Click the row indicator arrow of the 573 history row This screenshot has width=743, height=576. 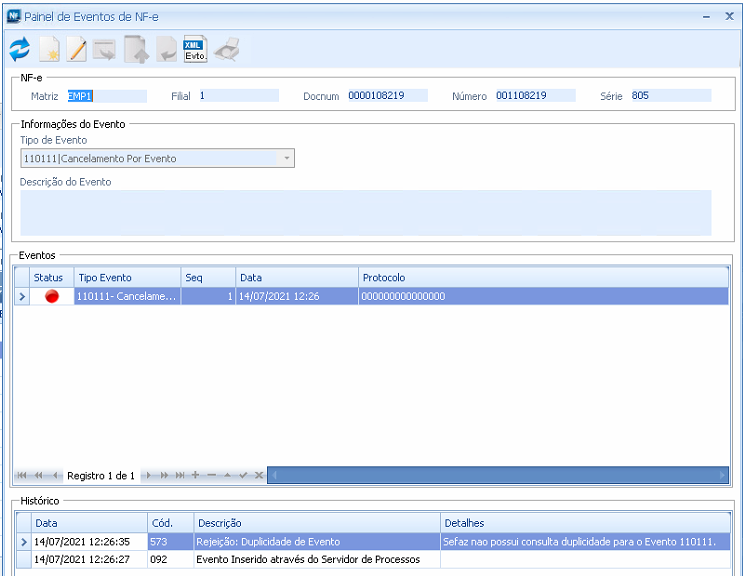(24, 542)
